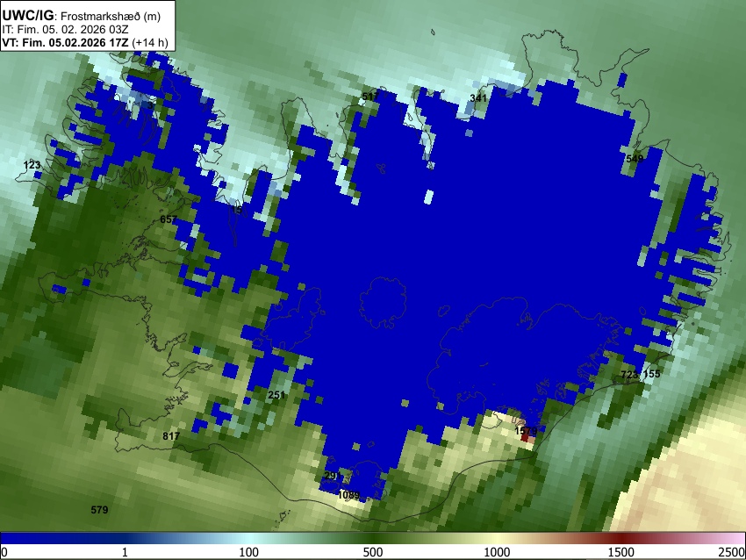Click the map value 251
The height and width of the screenshot is (560, 746).
pyautogui.click(x=276, y=395)
